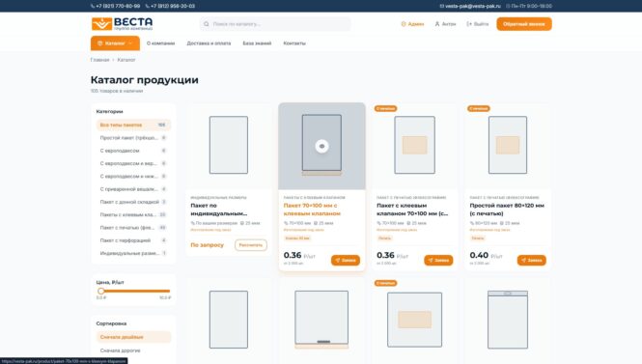642x364 pixels.
Task: Filter by Индивидуальные разме… category
Action: (x=133, y=254)
